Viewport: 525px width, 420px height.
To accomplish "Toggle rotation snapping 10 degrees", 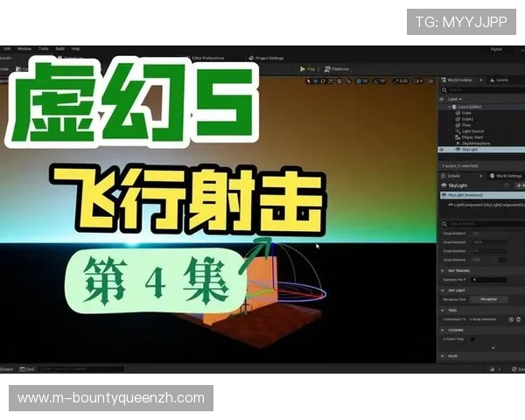I will tap(380, 81).
